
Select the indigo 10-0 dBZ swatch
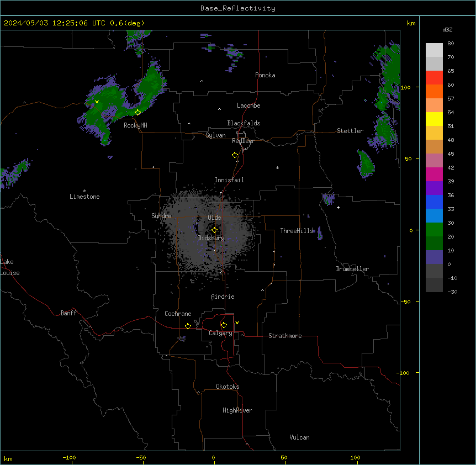(434, 257)
